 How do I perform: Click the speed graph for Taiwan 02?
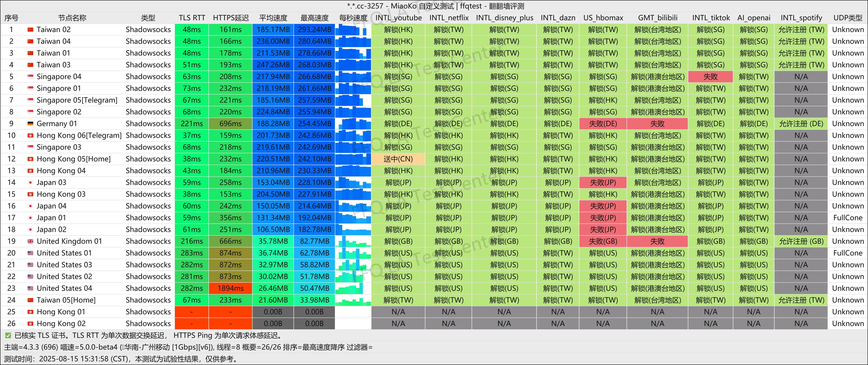pyautogui.click(x=353, y=30)
